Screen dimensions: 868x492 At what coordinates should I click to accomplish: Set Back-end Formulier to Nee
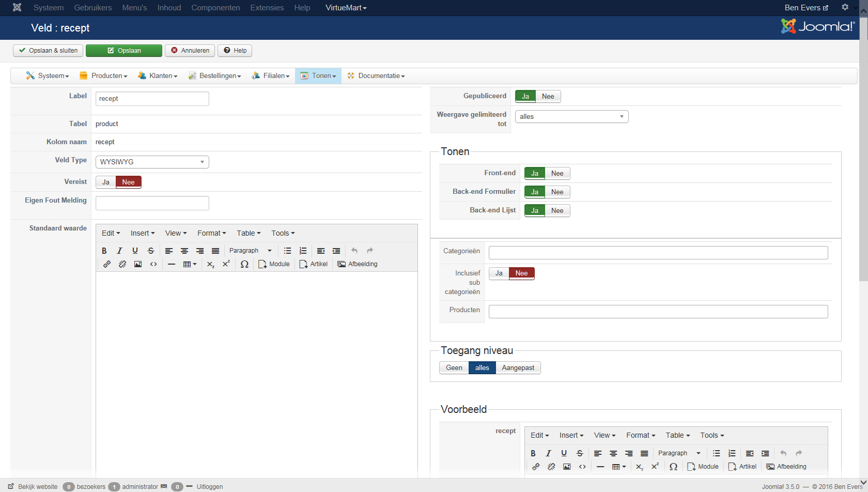557,192
